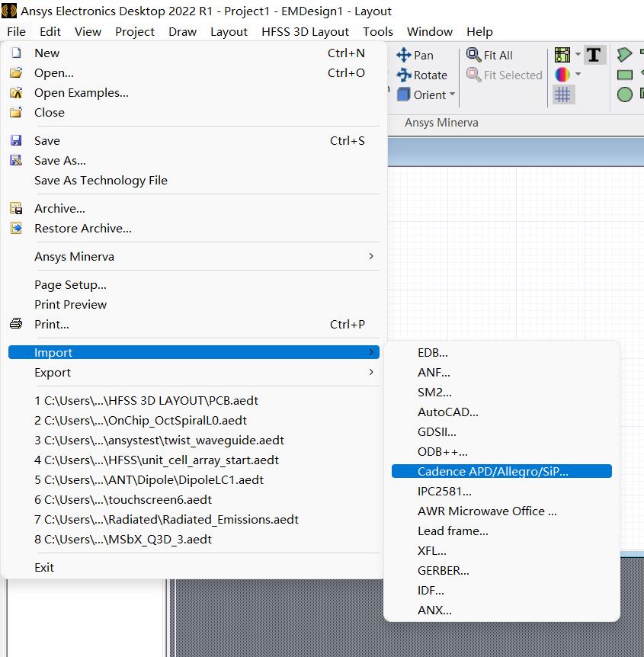Open the layer color palette dropdown
The image size is (644, 657).
click(578, 75)
